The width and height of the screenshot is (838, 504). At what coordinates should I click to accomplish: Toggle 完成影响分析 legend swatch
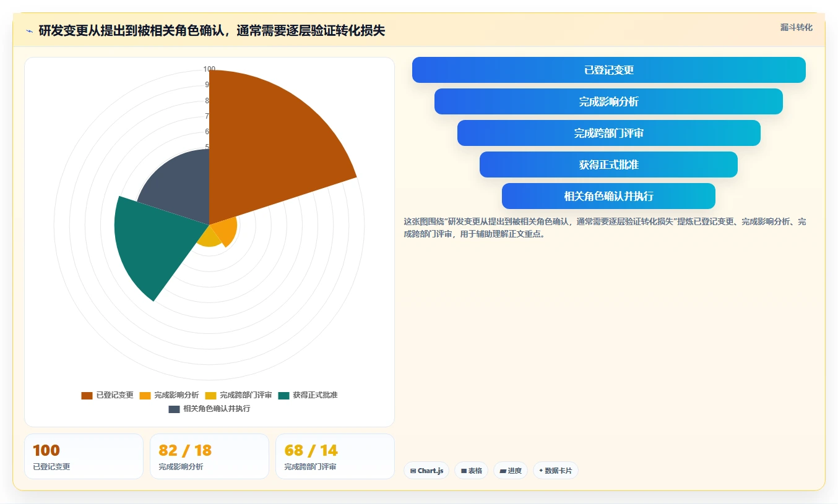(x=145, y=395)
